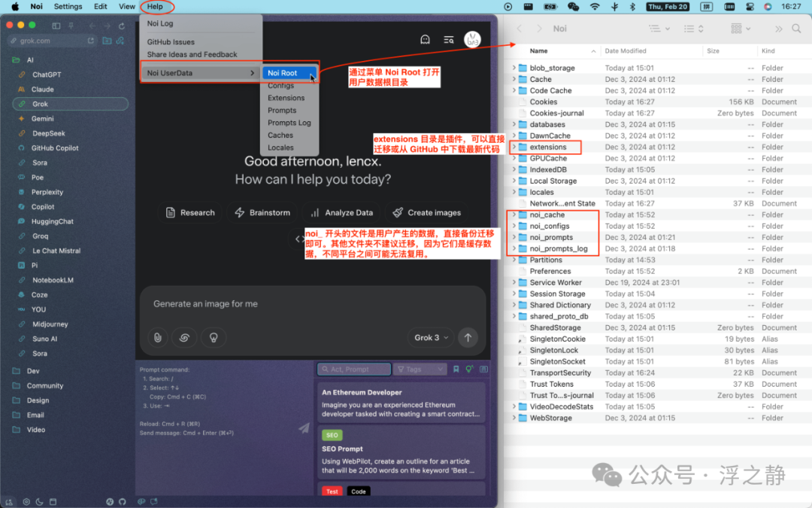812x508 pixels.
Task: Click the search magnifier in the Finder window
Action: tap(796, 29)
